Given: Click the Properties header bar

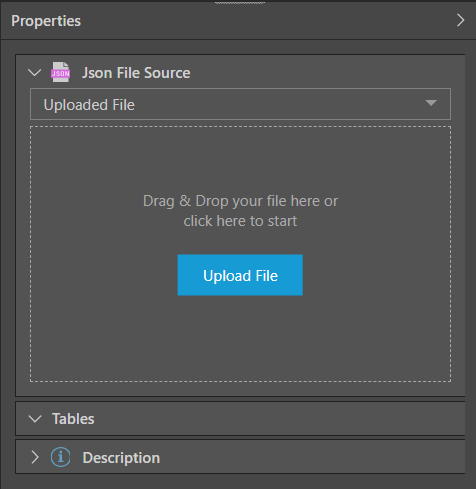Looking at the screenshot, I should [x=238, y=21].
